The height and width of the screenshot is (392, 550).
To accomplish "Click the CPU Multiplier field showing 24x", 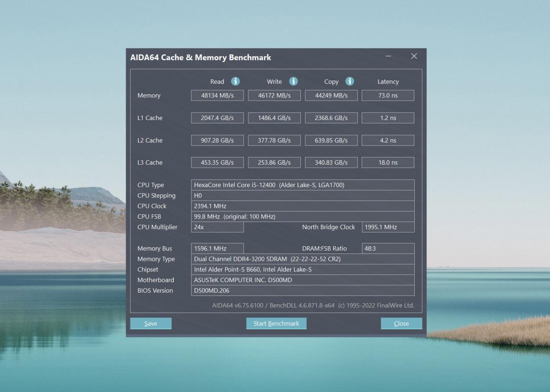I will (x=217, y=227).
